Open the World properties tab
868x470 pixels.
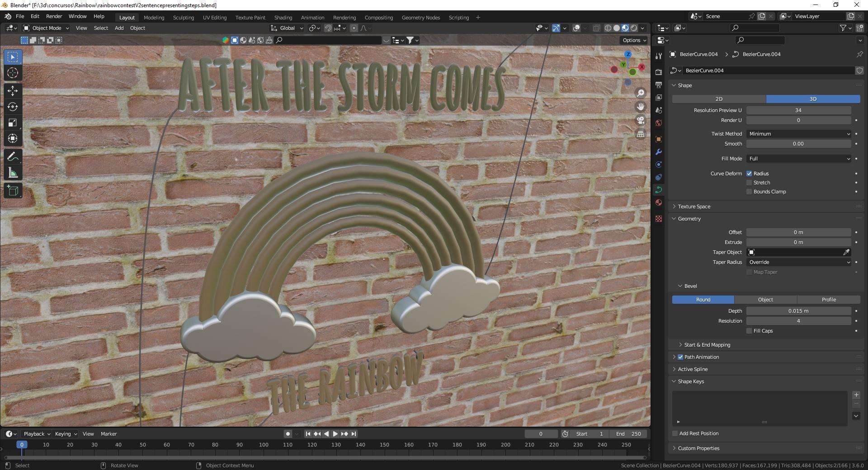tap(659, 123)
